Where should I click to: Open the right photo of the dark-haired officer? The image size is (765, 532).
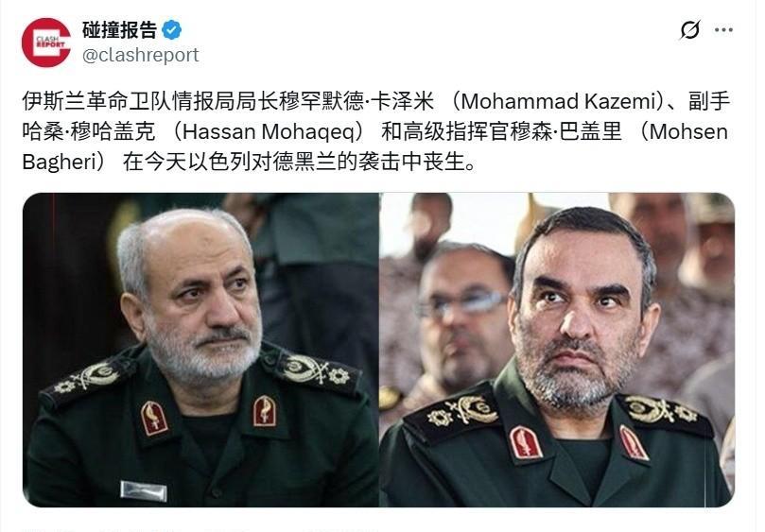[558, 350]
